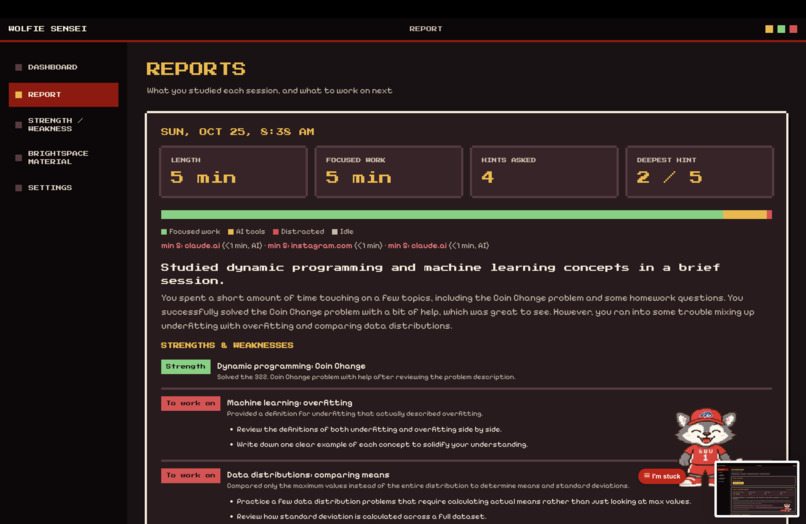Click the green Strength tag
The width and height of the screenshot is (806, 524).
click(x=186, y=367)
